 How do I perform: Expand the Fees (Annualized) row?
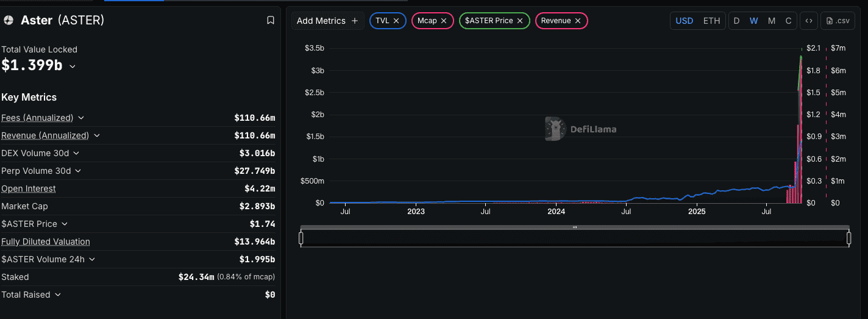81,118
